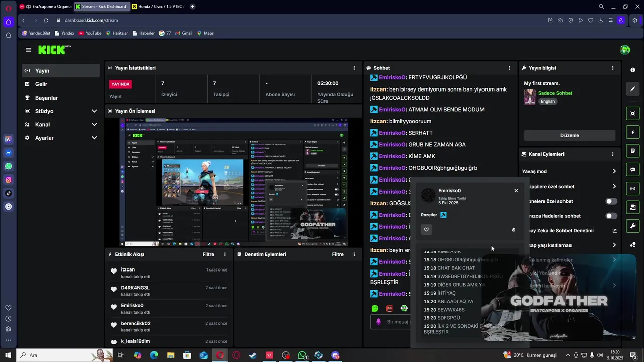Open WhatsApp in Opera sidebar

pyautogui.click(x=9, y=166)
